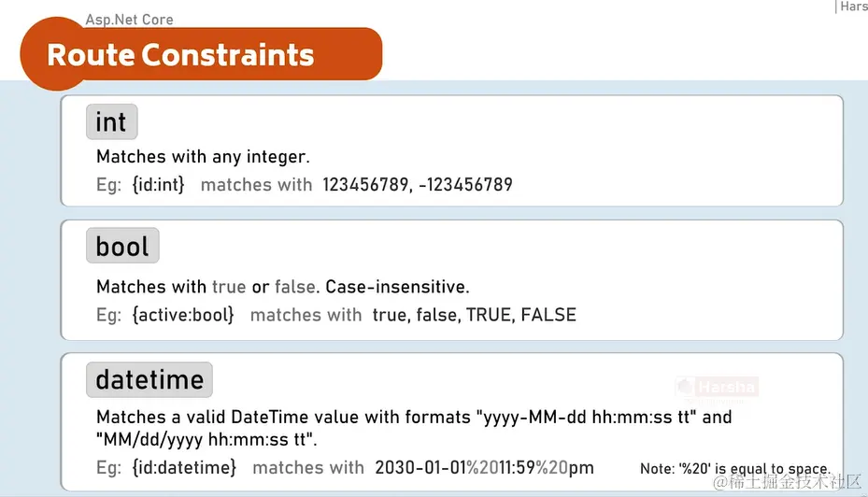Select the 'int' constraint label

[112, 121]
